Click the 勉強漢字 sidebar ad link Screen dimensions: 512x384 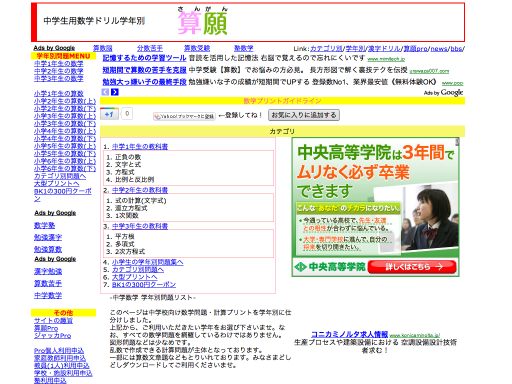tap(48, 238)
